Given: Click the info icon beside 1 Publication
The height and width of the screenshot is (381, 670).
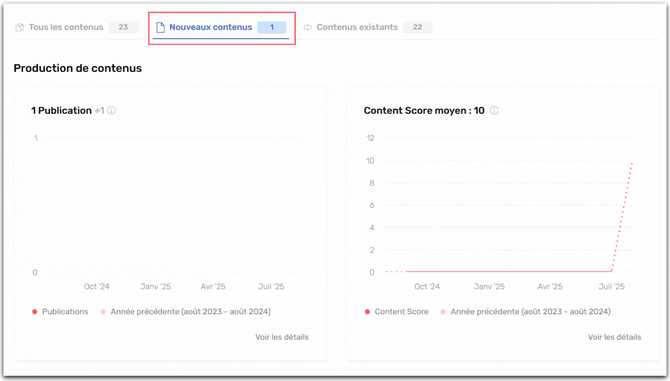Looking at the screenshot, I should 112,111.
